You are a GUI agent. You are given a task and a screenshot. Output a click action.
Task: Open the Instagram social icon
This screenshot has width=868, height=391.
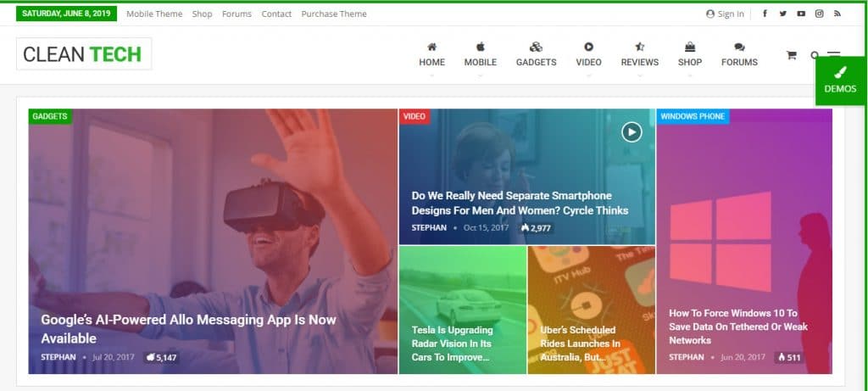coord(820,14)
